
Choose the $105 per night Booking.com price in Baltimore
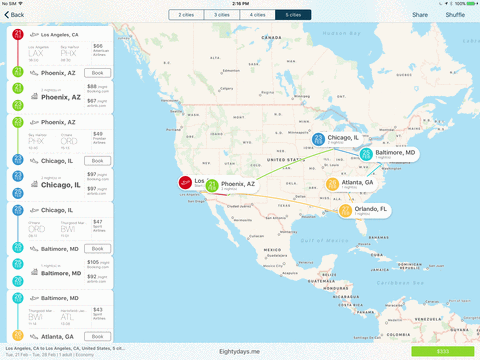[x=98, y=264]
